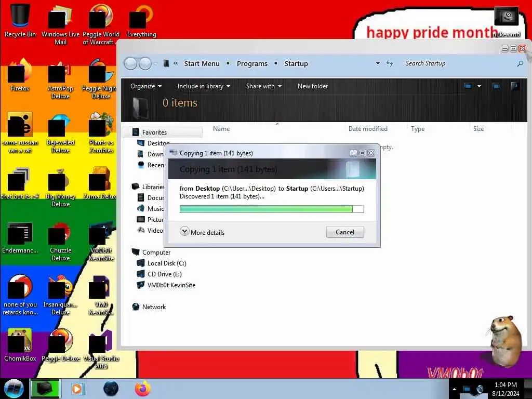The height and width of the screenshot is (399, 532).
Task: Click Programs breadcrumb segment
Action: [252, 63]
